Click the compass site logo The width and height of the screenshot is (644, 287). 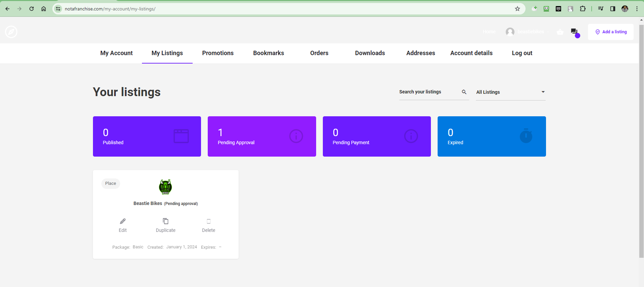pos(11,32)
